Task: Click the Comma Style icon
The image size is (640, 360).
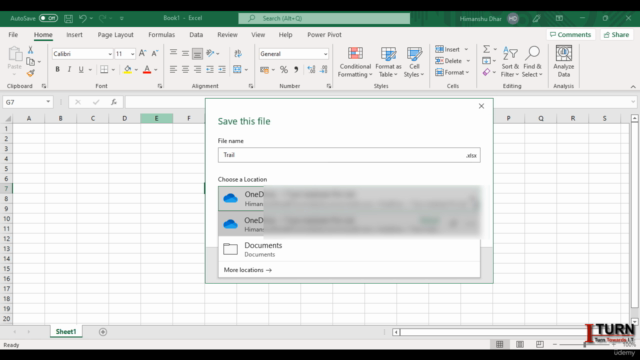Action: (x=296, y=70)
